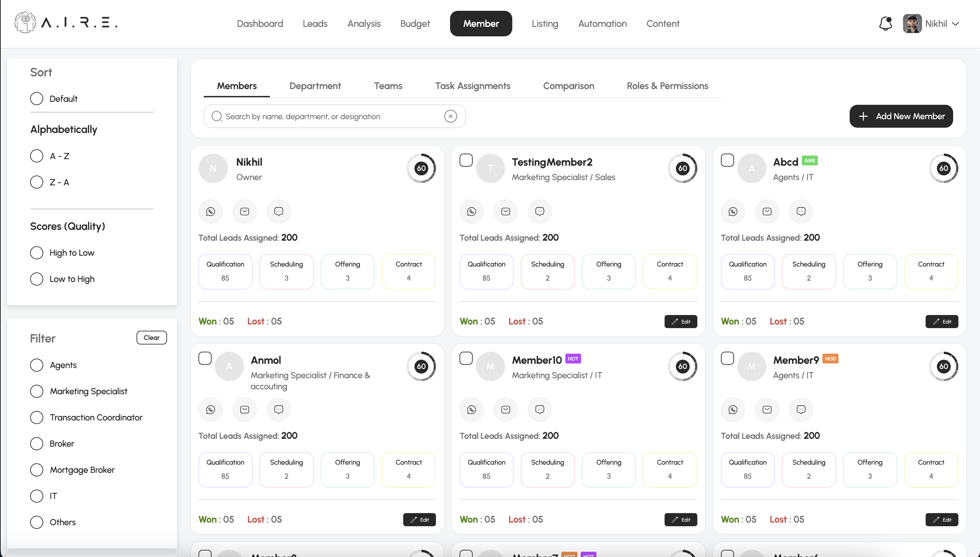Click the Clear filter button
Image resolution: width=980 pixels, height=557 pixels.
152,337
